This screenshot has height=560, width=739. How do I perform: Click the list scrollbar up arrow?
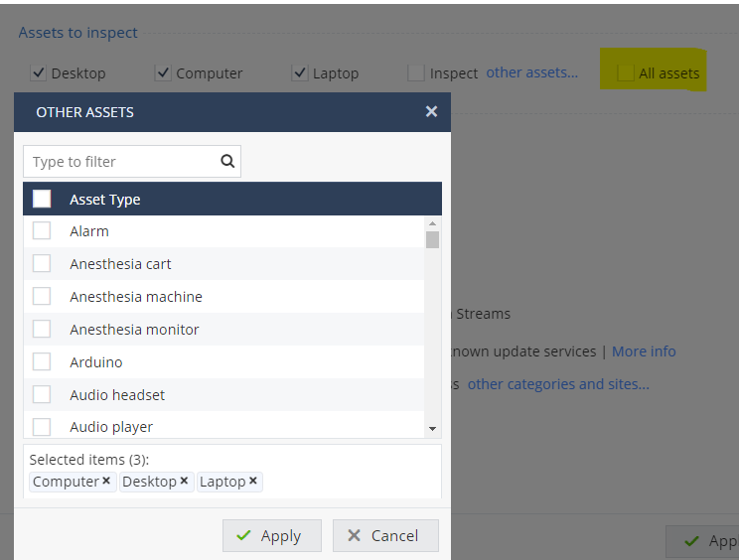pos(432,223)
